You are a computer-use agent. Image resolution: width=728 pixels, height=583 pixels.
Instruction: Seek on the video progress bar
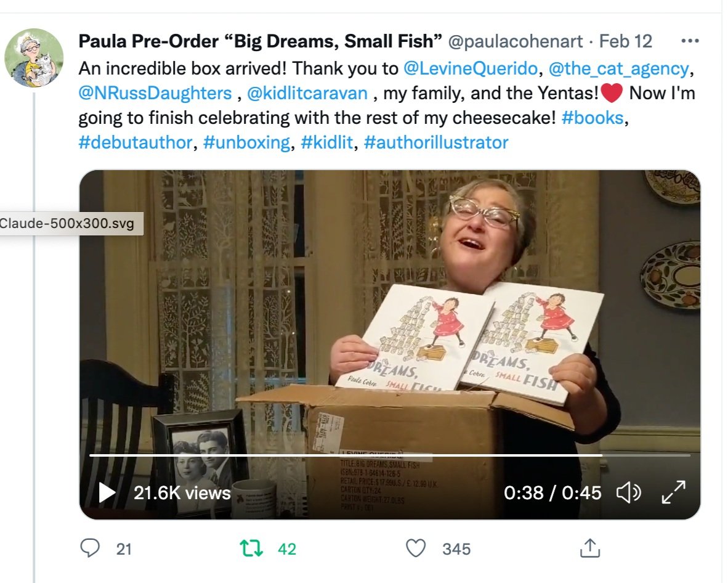[x=389, y=455]
